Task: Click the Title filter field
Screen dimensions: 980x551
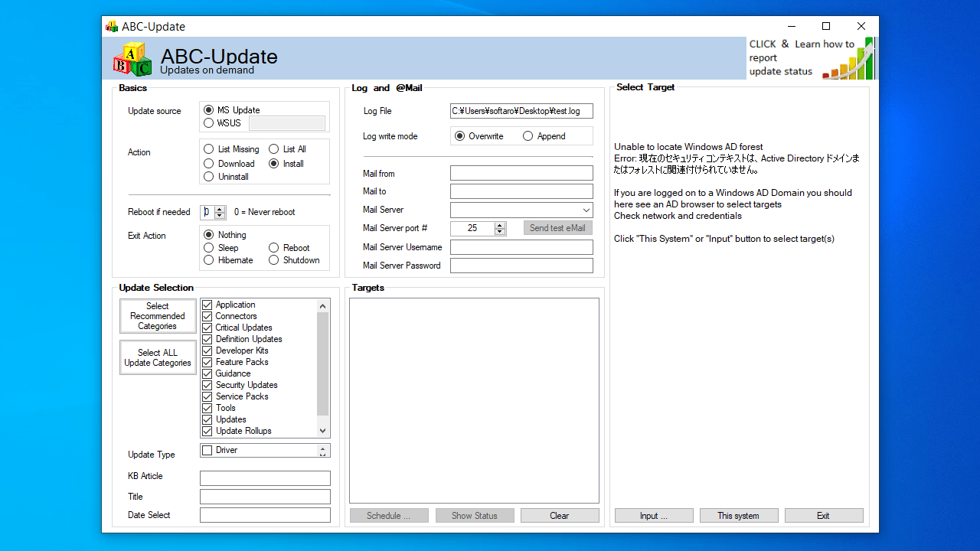Action: point(265,497)
